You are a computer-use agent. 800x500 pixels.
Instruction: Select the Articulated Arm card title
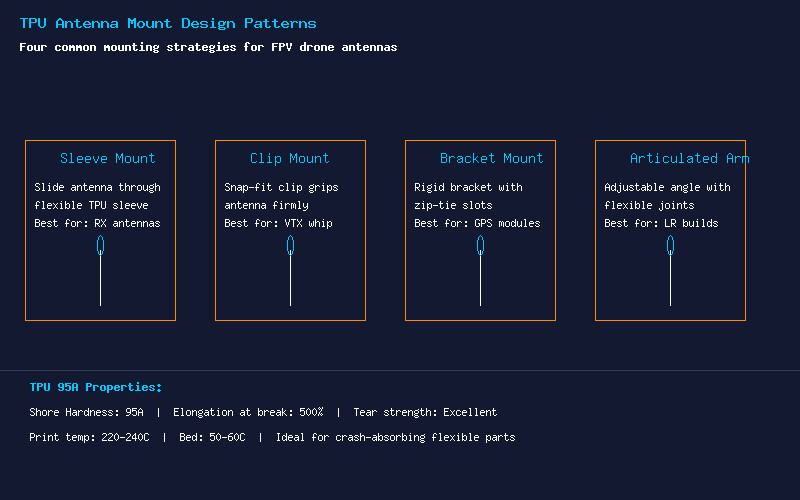[689, 159]
